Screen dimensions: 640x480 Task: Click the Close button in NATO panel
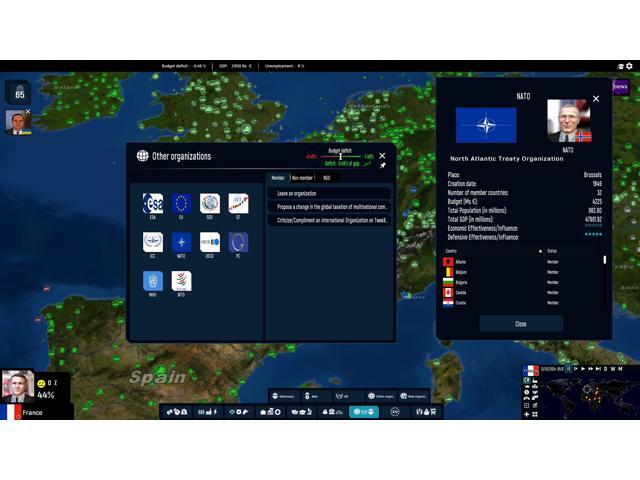click(x=521, y=324)
